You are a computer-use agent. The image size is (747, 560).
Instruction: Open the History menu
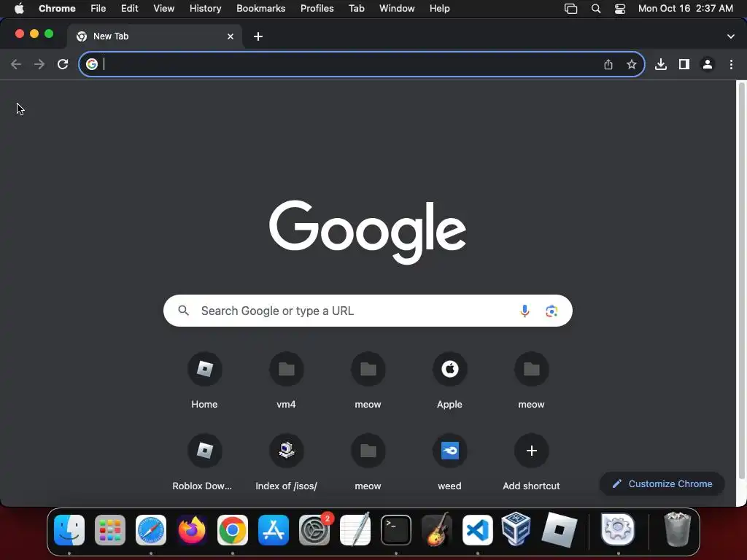coord(205,9)
